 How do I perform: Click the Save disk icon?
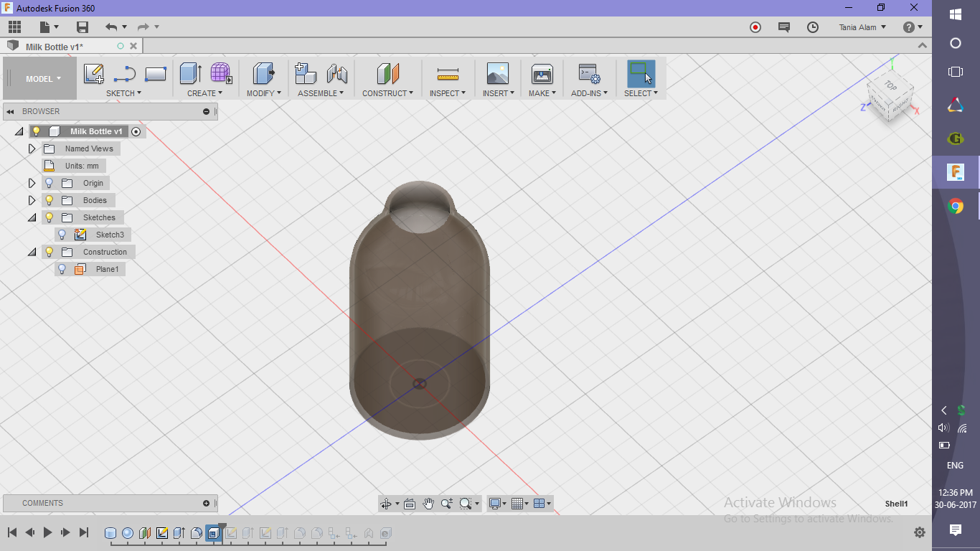(x=83, y=27)
